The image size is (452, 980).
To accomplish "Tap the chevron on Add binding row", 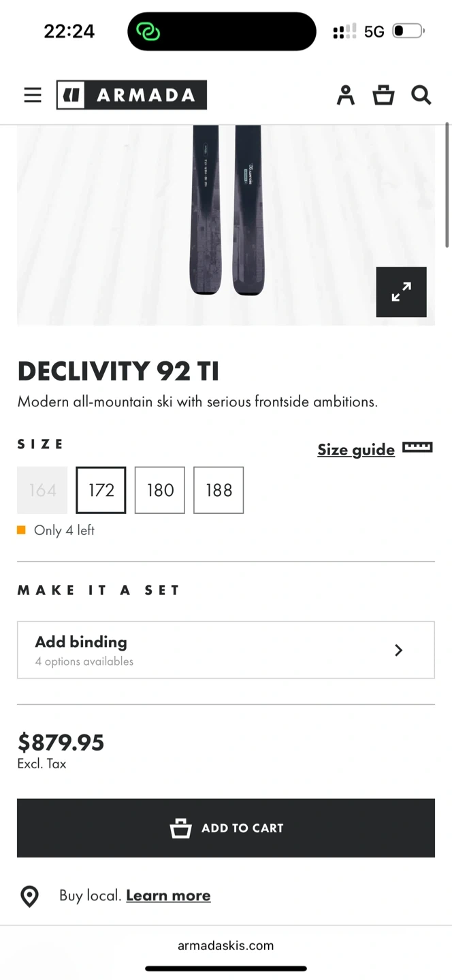I will coord(399,650).
